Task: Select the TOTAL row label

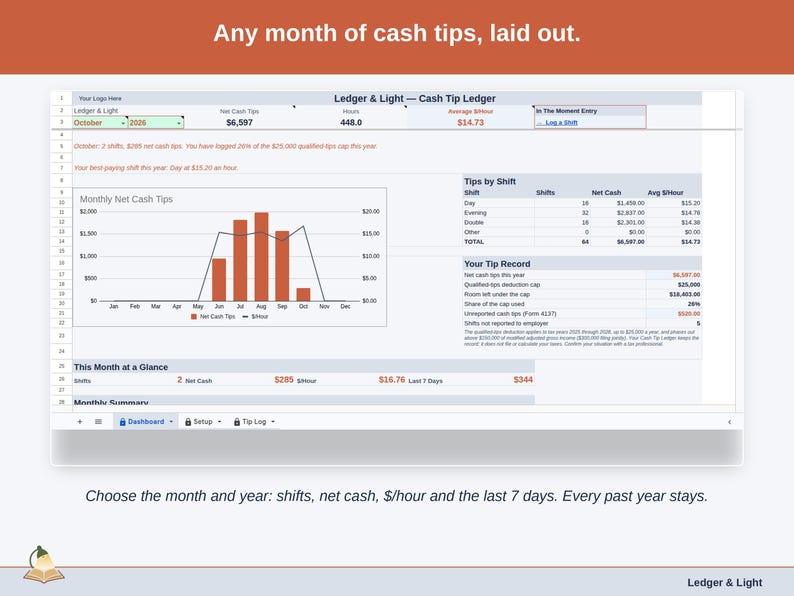Action: 474,242
